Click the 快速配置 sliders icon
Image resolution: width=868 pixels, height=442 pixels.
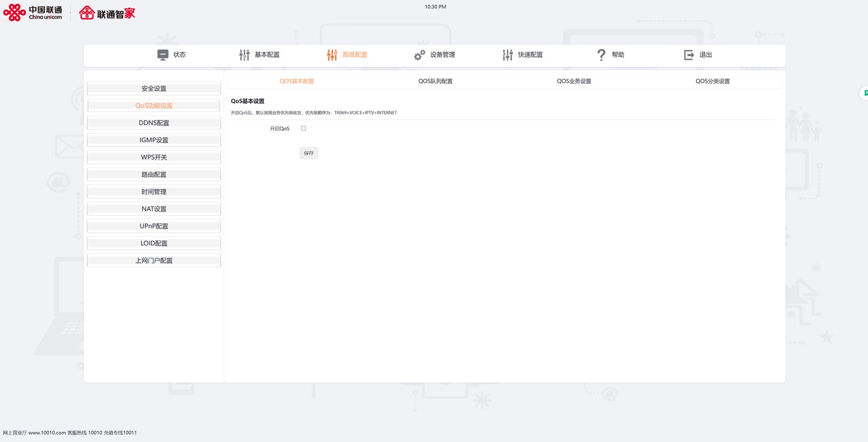point(508,55)
